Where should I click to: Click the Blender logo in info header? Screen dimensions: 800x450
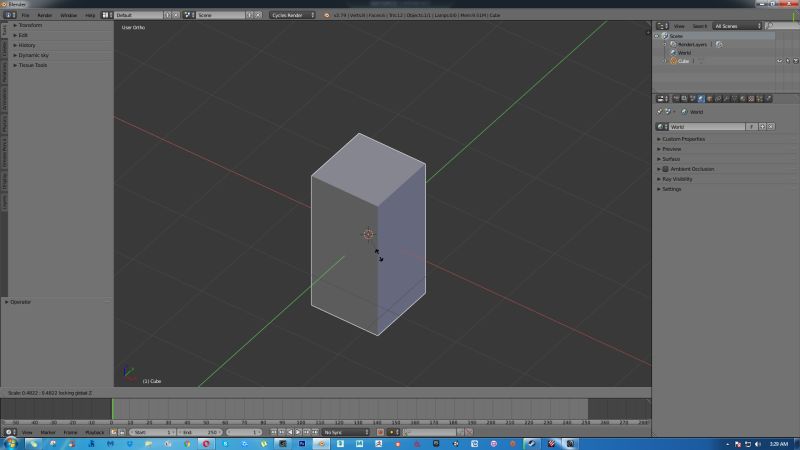(x=327, y=15)
